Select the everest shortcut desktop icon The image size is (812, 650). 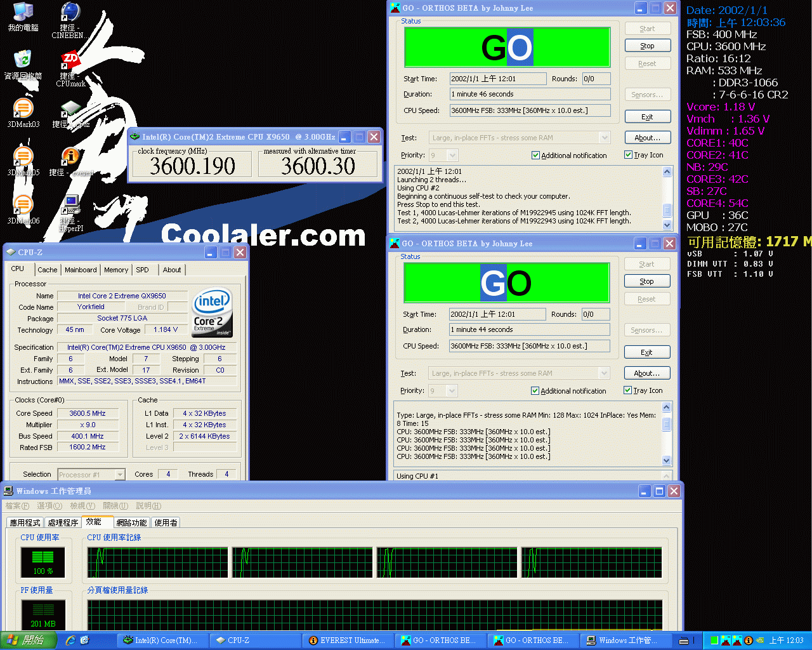(x=70, y=161)
